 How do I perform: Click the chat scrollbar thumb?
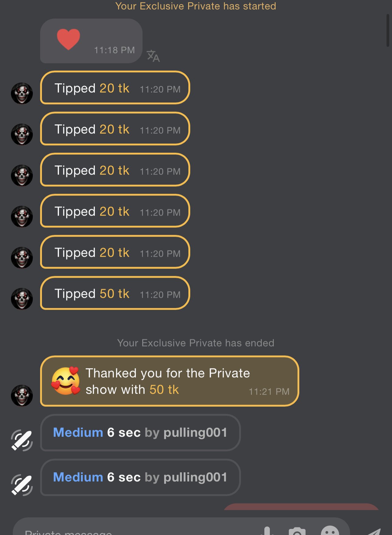point(388,30)
